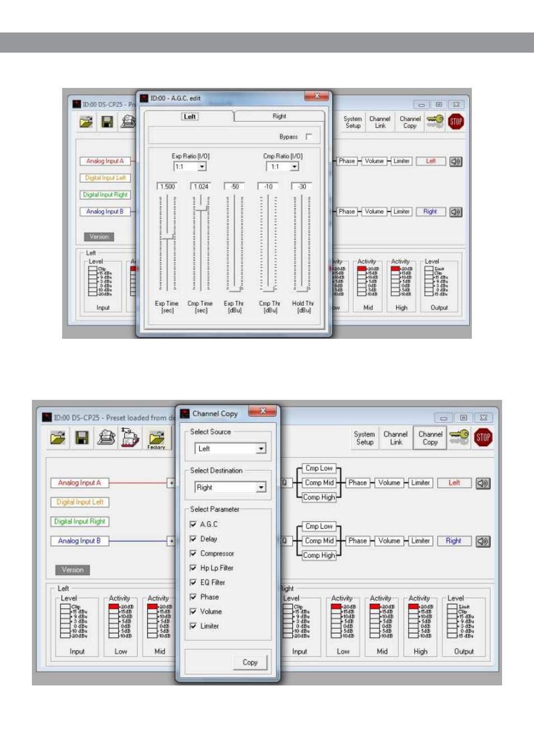
Task: Click printer icon in lower window toolbar
Action: pyautogui.click(x=106, y=438)
